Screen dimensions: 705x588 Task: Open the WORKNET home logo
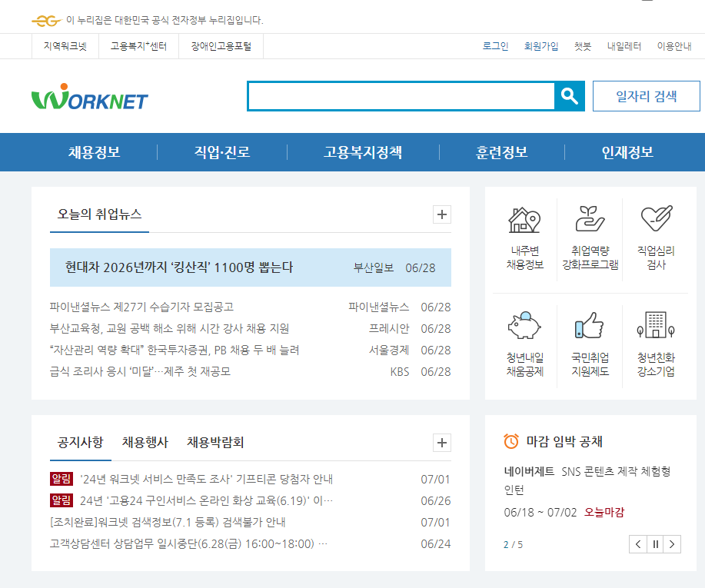point(87,97)
